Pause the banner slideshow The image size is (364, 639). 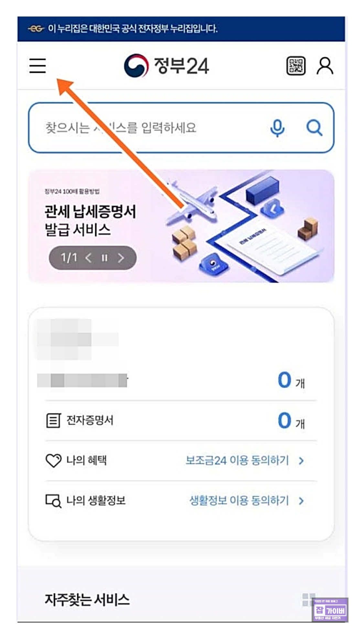pyautogui.click(x=104, y=258)
